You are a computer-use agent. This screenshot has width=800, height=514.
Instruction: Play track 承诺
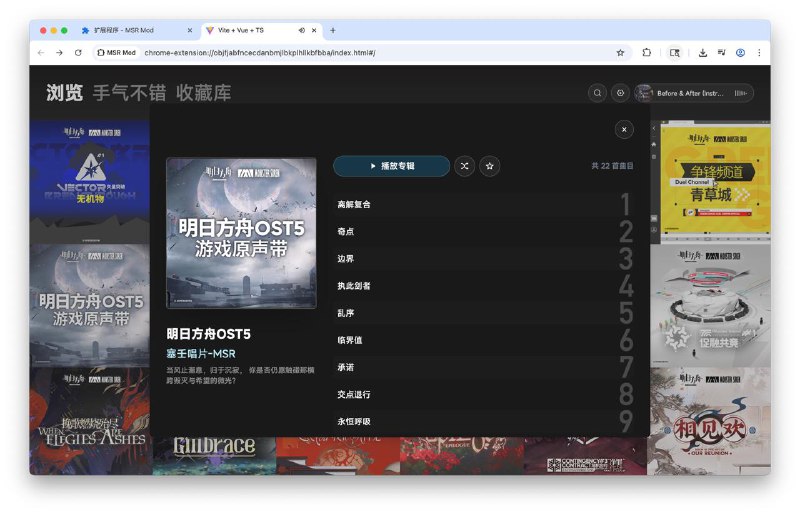coord(484,367)
